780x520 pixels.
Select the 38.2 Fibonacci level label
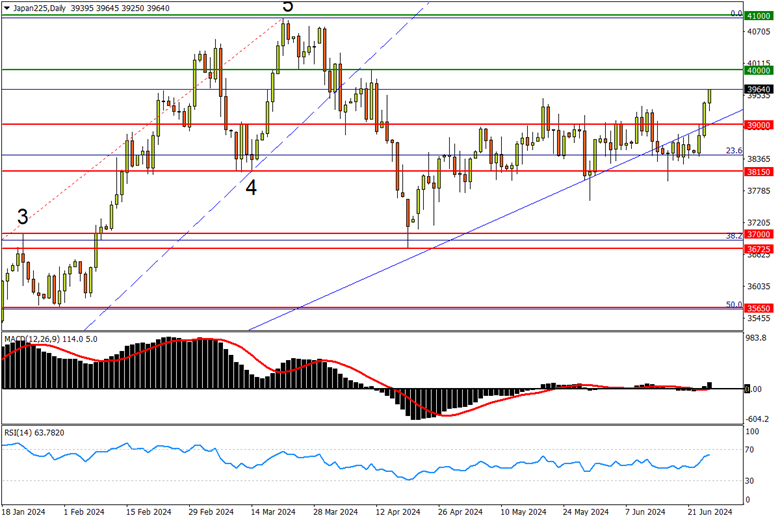[734, 236]
